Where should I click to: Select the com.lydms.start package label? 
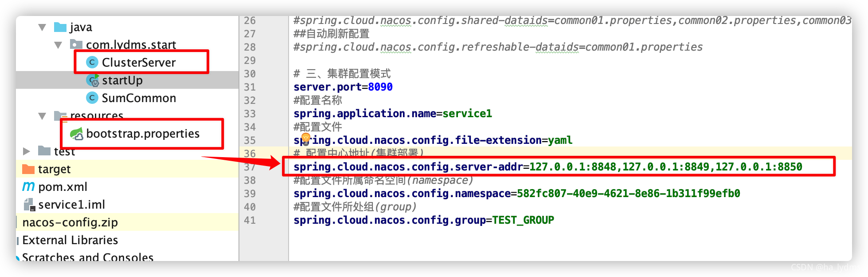coord(131,45)
